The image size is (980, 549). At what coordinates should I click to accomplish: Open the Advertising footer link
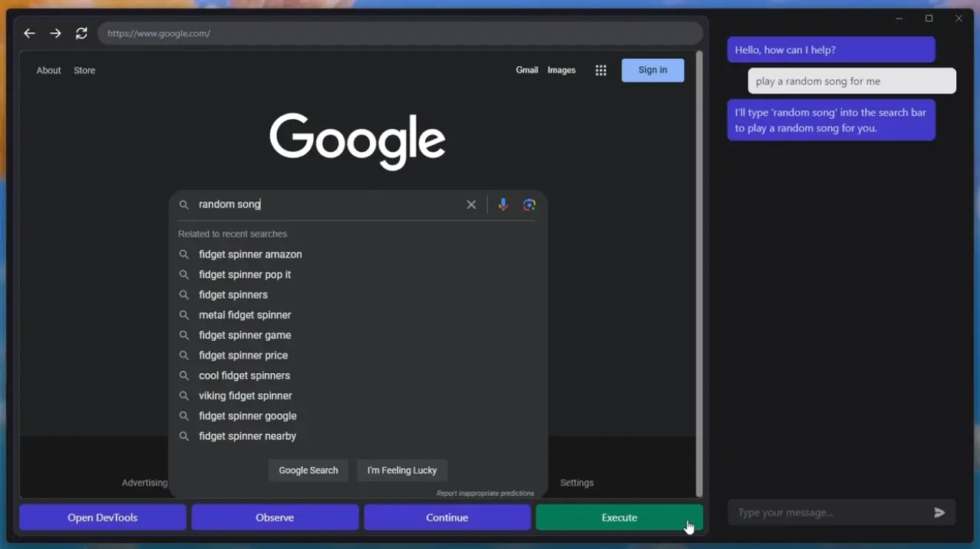click(145, 483)
